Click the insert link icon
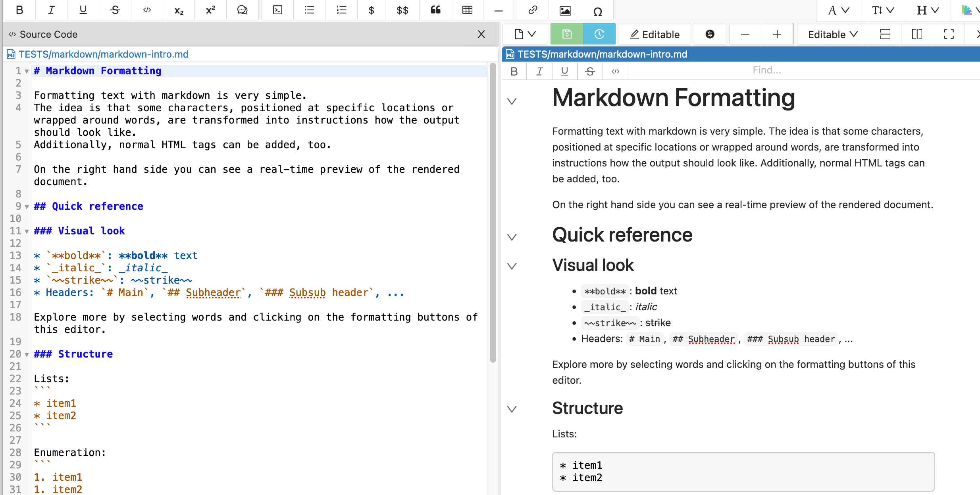This screenshot has width=980, height=495. (x=533, y=10)
